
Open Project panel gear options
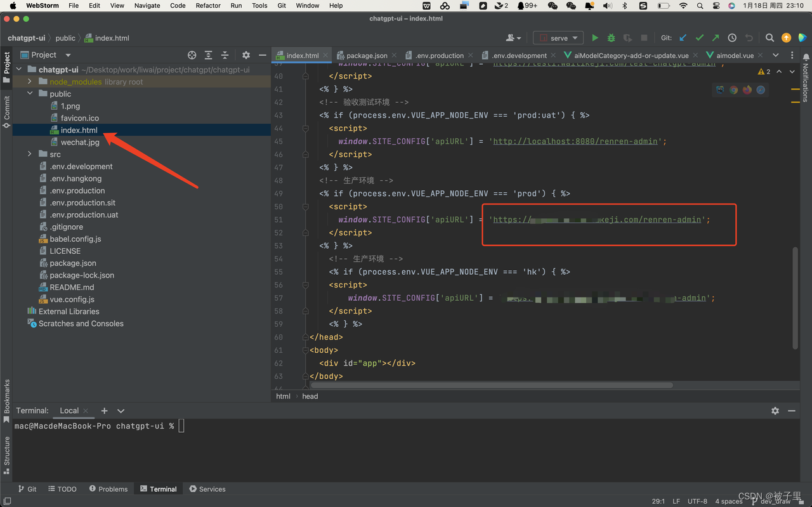[x=246, y=55]
